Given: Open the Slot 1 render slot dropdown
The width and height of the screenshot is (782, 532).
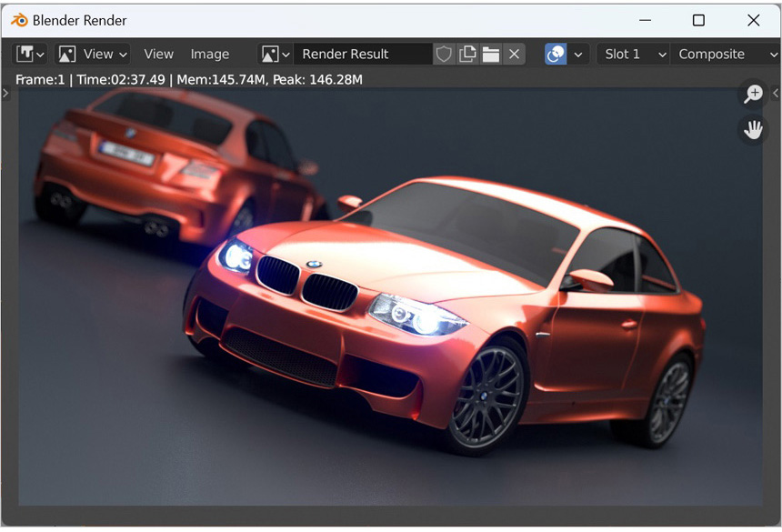Looking at the screenshot, I should click(x=634, y=55).
